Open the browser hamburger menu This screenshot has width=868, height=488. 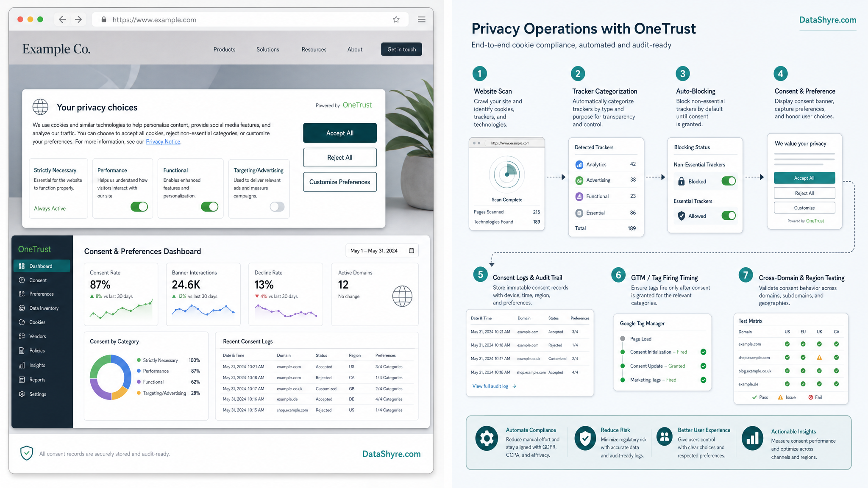(x=422, y=19)
